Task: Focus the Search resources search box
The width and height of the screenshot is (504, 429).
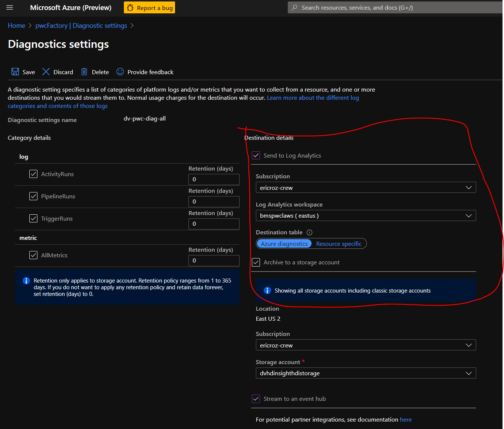Action: point(395,7)
